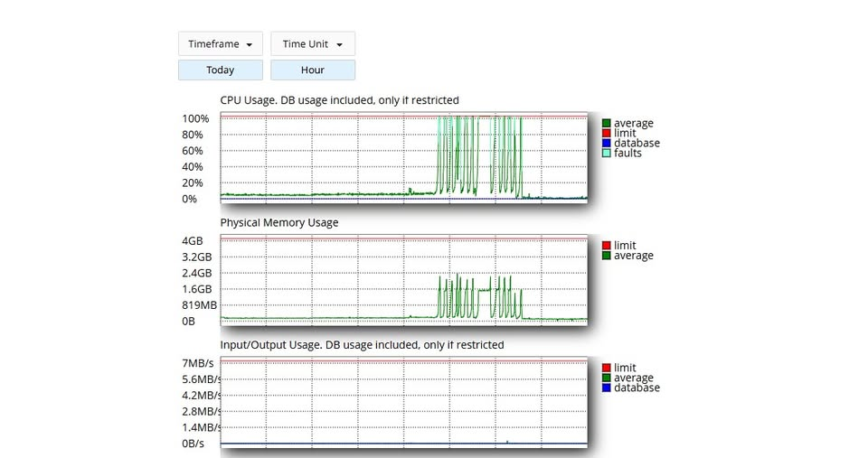Click the Physical Memory Usage heading

(x=278, y=222)
